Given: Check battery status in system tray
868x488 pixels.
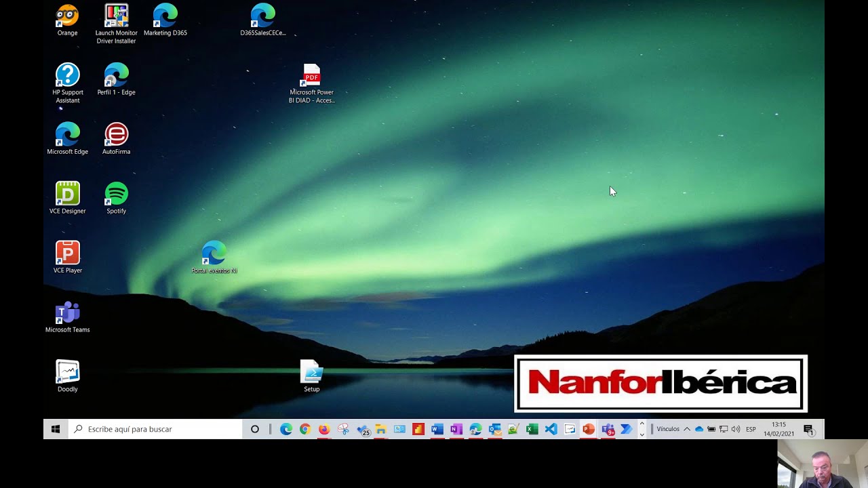Looking at the screenshot, I should click(x=711, y=429).
